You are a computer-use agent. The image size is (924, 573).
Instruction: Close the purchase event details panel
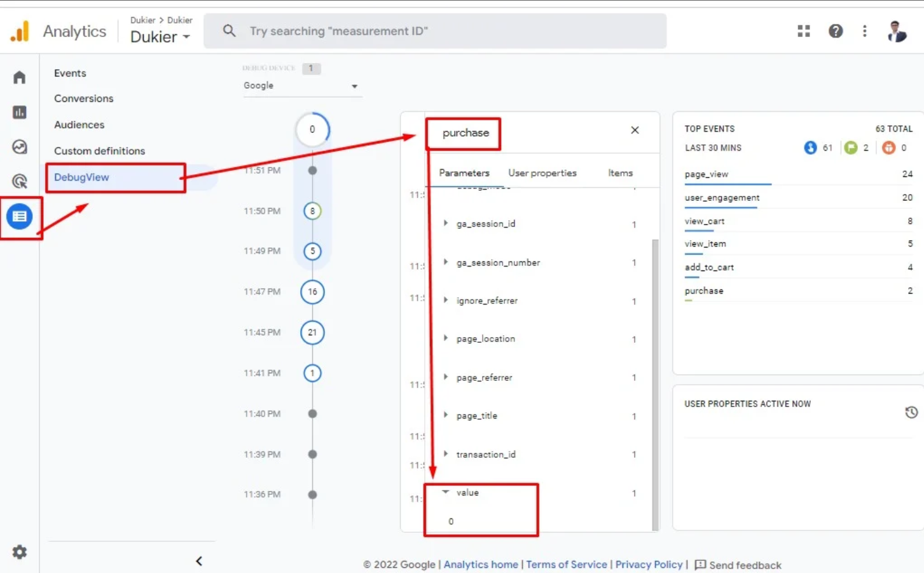(635, 130)
